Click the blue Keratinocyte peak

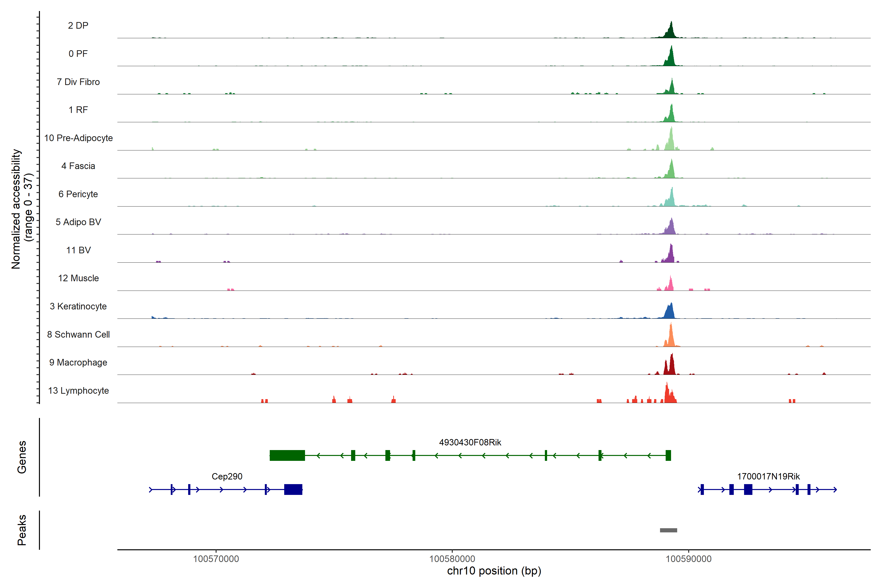[x=669, y=312]
